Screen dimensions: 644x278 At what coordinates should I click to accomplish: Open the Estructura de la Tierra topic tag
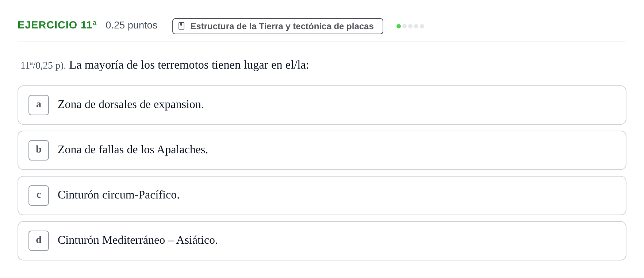click(278, 26)
